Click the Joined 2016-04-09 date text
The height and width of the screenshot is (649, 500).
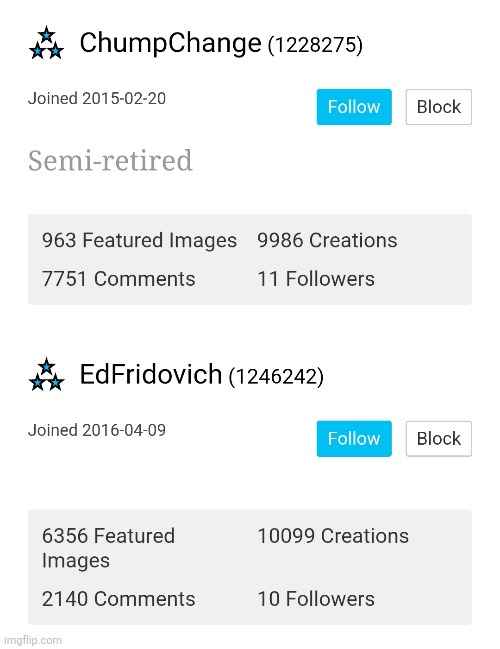(x=97, y=430)
